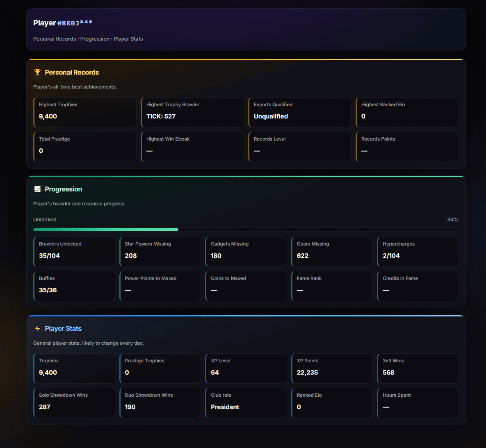Image resolution: width=486 pixels, height=448 pixels.
Task: Open the Highest Win Streak card
Action: (x=192, y=147)
